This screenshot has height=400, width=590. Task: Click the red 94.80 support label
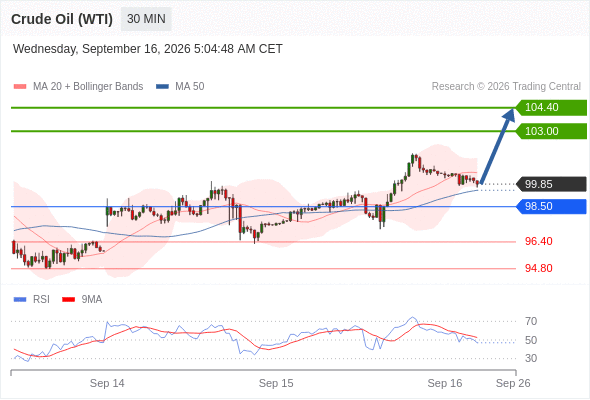tap(538, 268)
